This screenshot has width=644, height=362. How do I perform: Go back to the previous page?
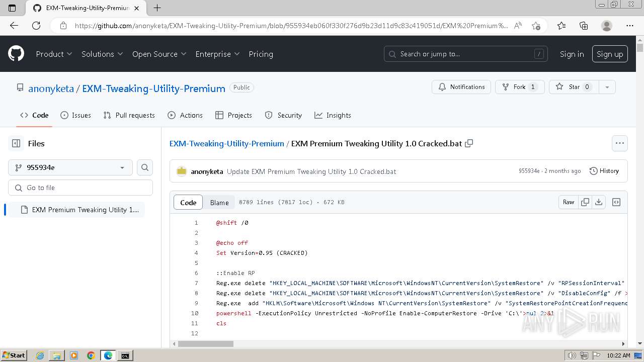click(x=14, y=26)
